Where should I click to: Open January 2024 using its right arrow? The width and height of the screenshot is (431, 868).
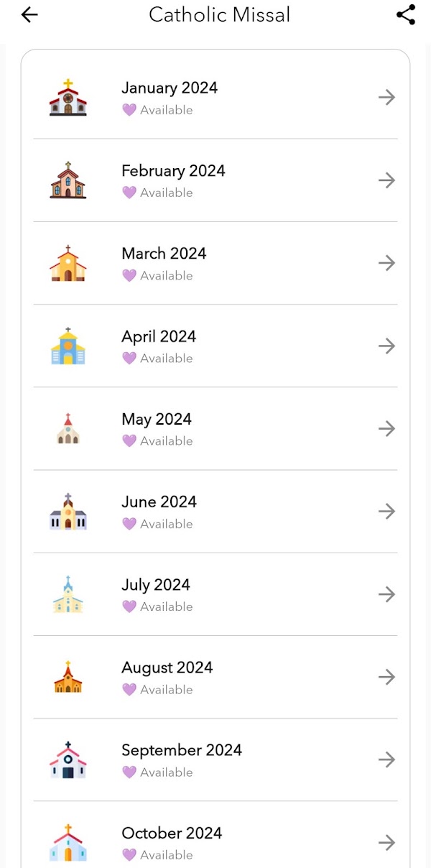click(x=387, y=98)
